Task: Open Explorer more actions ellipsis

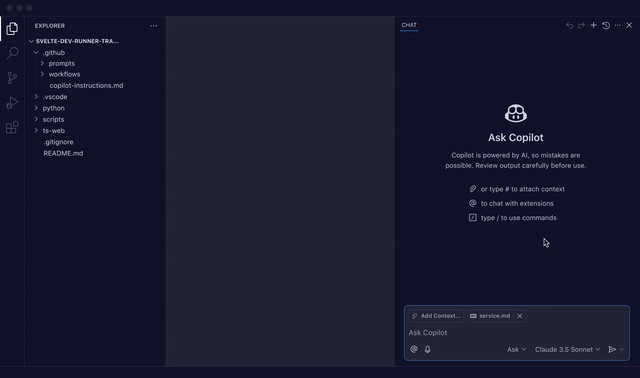Action: point(153,26)
